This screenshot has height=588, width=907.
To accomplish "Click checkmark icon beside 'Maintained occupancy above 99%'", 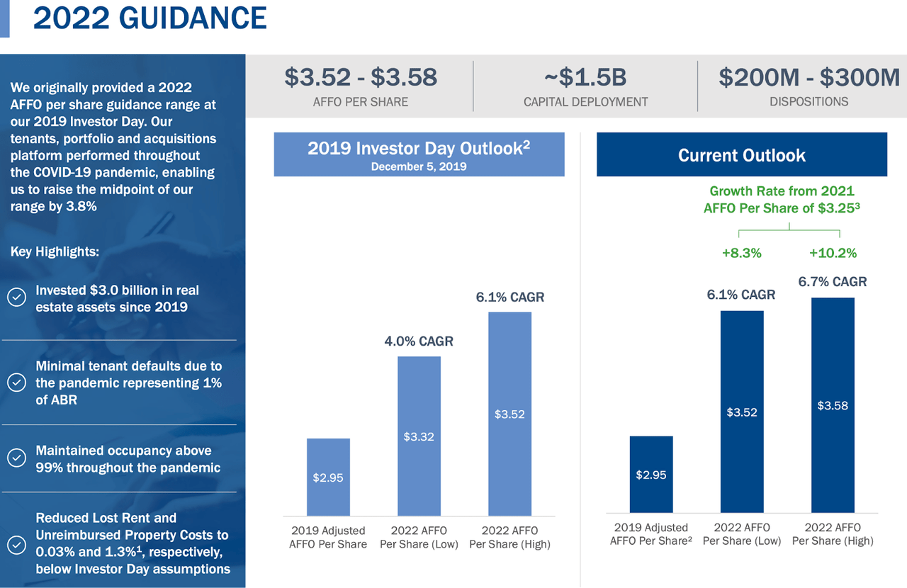I will coord(16,458).
